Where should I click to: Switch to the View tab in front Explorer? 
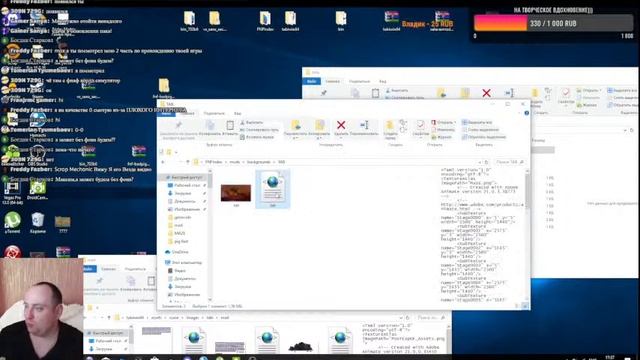click(x=238, y=113)
